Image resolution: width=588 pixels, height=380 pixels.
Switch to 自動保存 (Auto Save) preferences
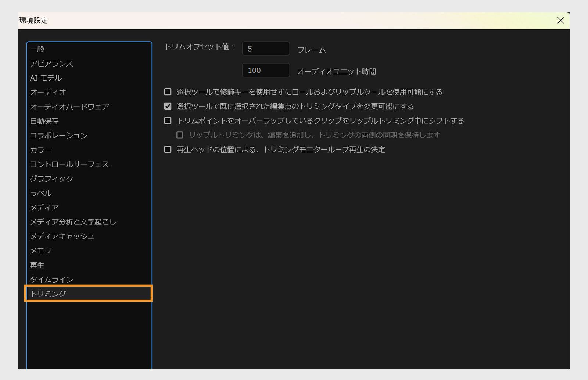[44, 121]
